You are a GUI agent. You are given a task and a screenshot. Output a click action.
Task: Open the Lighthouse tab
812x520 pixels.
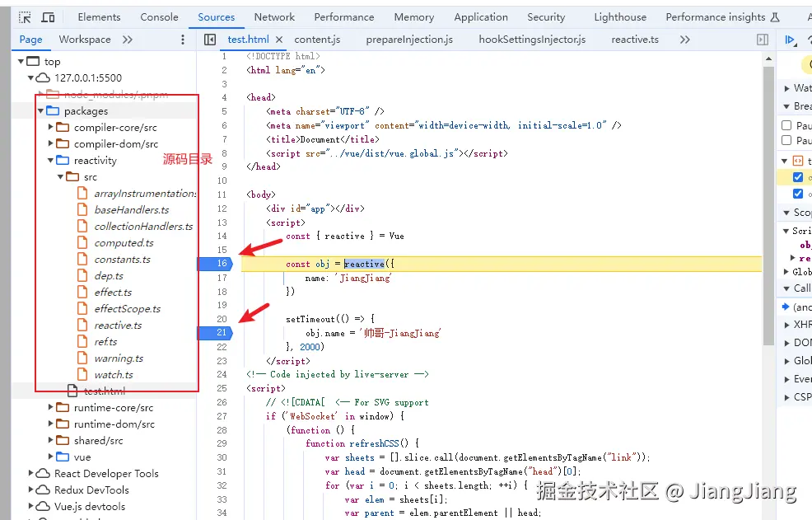coord(620,17)
